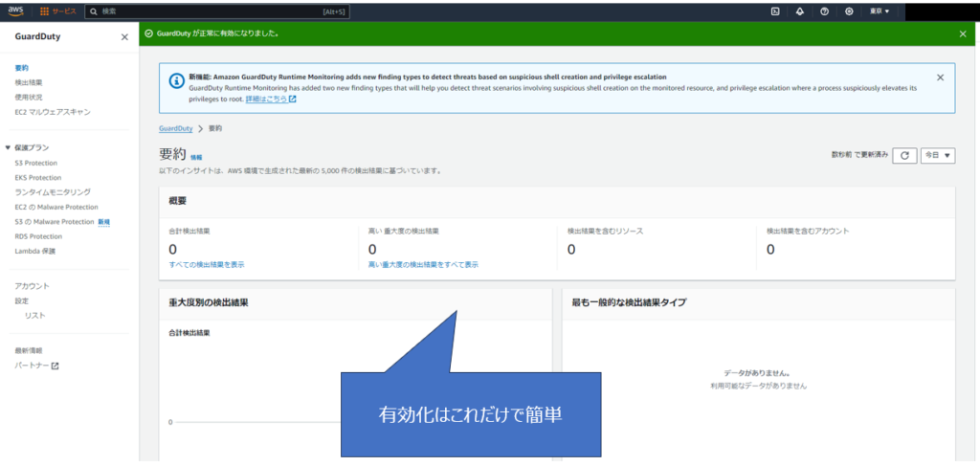Screen dimensions: 980x466
Task: Open the notifications bell icon
Action: (800, 11)
